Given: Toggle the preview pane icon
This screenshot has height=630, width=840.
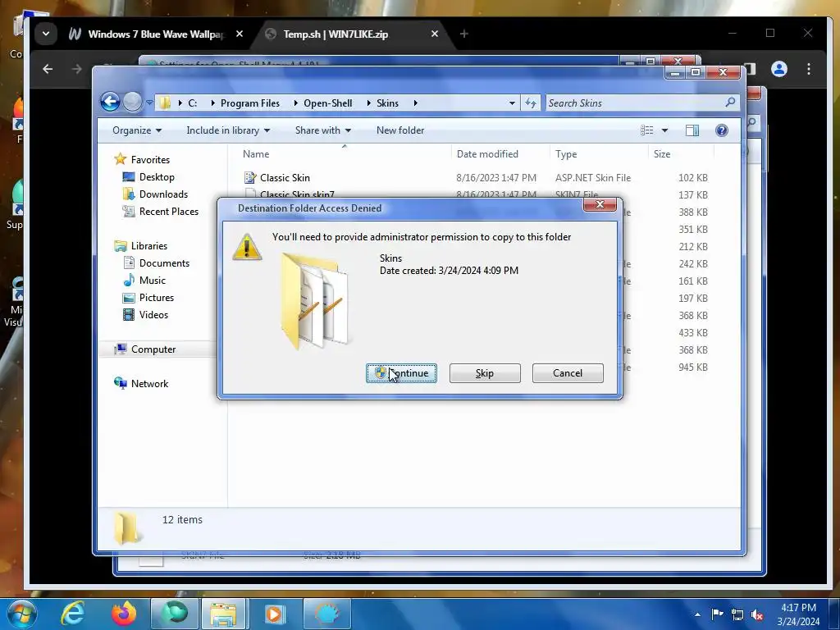Looking at the screenshot, I should pyautogui.click(x=692, y=130).
